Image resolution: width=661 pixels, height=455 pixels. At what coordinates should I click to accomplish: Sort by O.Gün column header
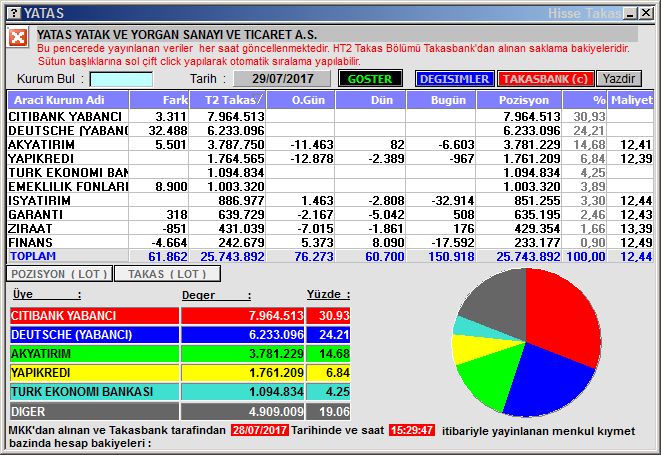click(x=301, y=100)
